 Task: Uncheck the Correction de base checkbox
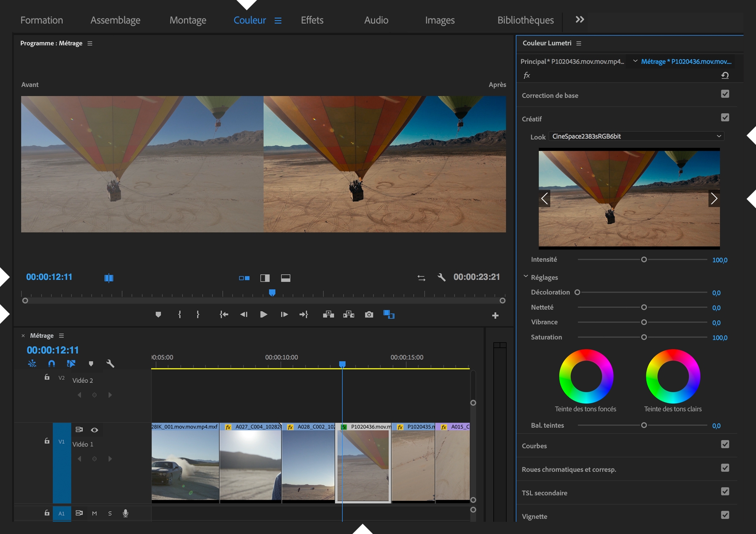pos(725,94)
